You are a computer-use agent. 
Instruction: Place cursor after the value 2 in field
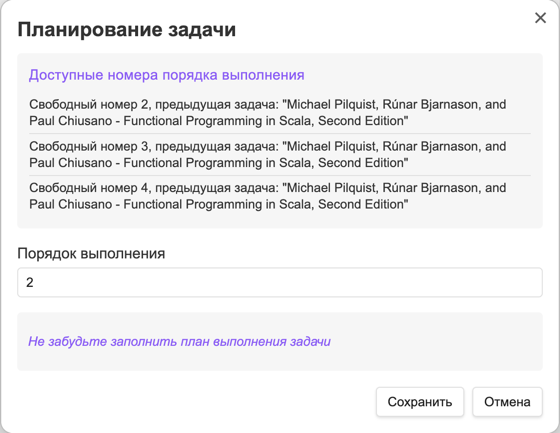click(35, 283)
